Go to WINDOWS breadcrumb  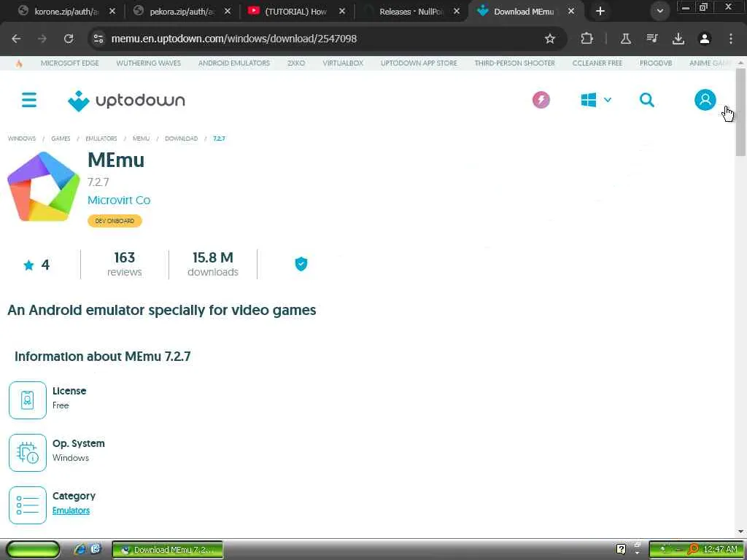[22, 139]
